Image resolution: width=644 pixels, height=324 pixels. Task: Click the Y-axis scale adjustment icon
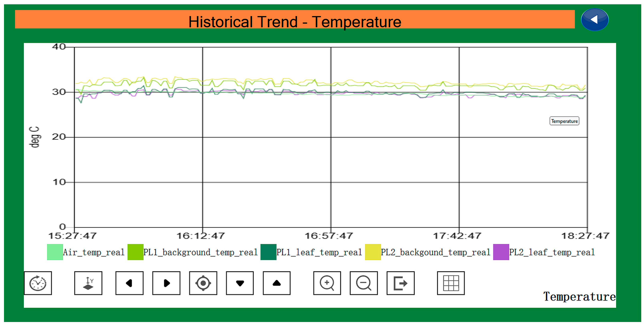point(88,283)
